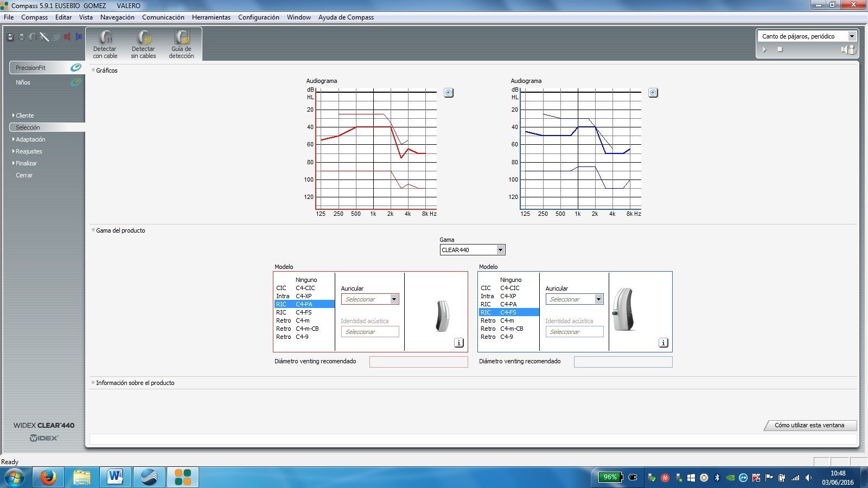Open Ayuda de Compass menu
Image resolution: width=868 pixels, height=488 pixels.
coord(346,17)
